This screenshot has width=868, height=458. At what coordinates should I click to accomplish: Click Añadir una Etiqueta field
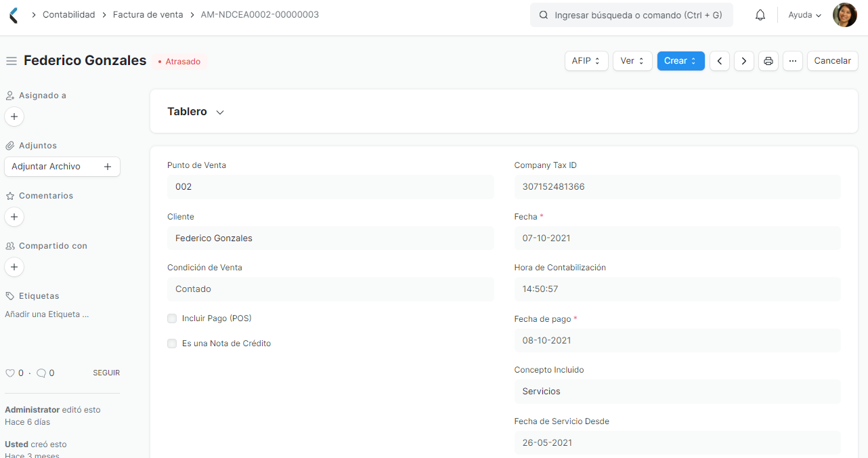point(47,314)
